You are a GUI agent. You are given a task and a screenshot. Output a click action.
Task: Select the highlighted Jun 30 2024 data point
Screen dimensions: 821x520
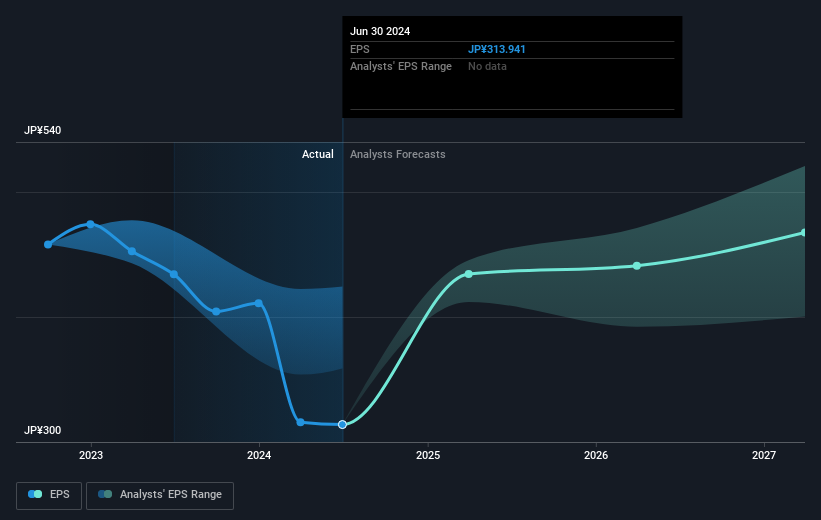pos(342,424)
